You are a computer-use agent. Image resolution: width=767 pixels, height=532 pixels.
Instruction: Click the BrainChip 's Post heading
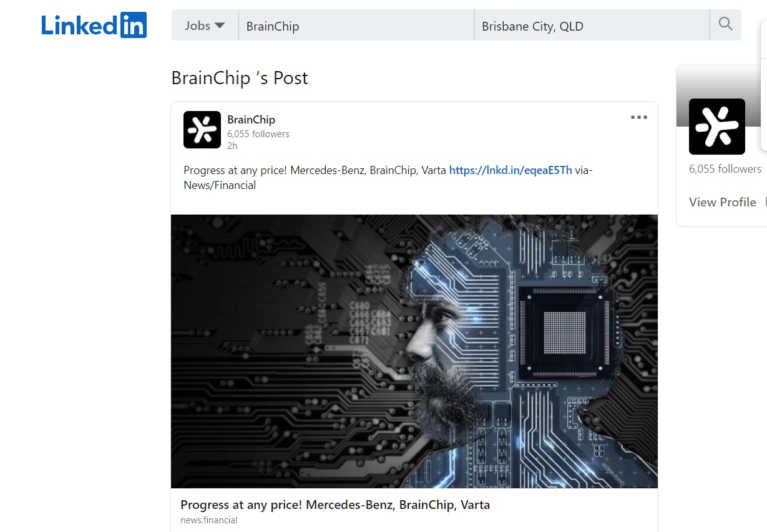point(240,78)
